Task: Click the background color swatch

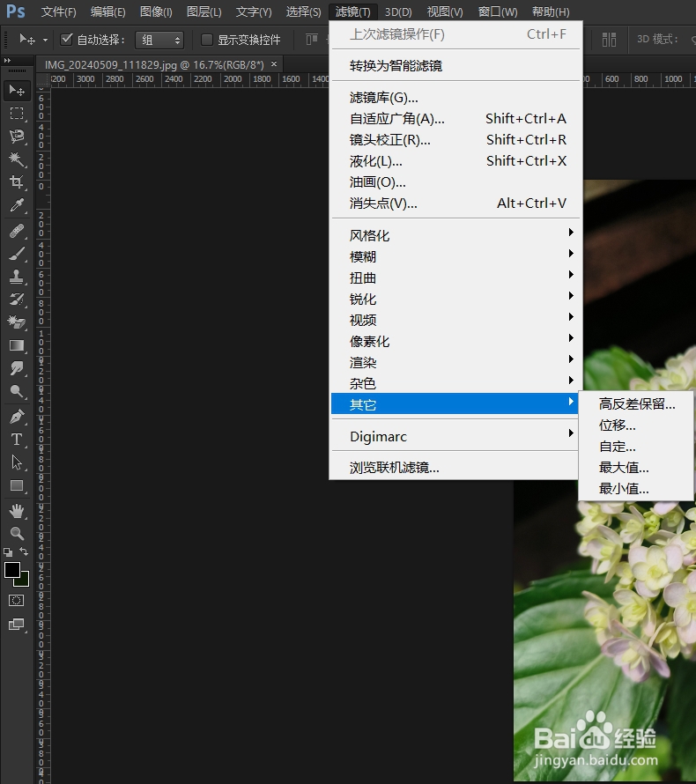Action: pos(24,581)
